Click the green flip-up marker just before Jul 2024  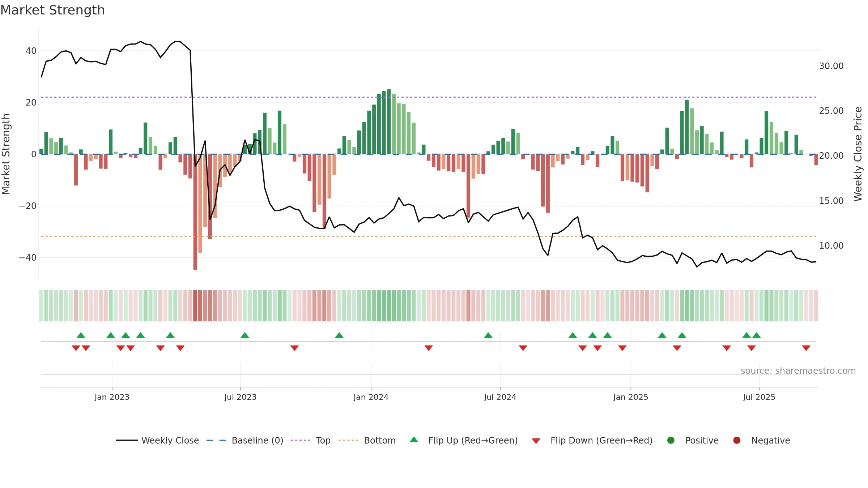tap(488, 335)
